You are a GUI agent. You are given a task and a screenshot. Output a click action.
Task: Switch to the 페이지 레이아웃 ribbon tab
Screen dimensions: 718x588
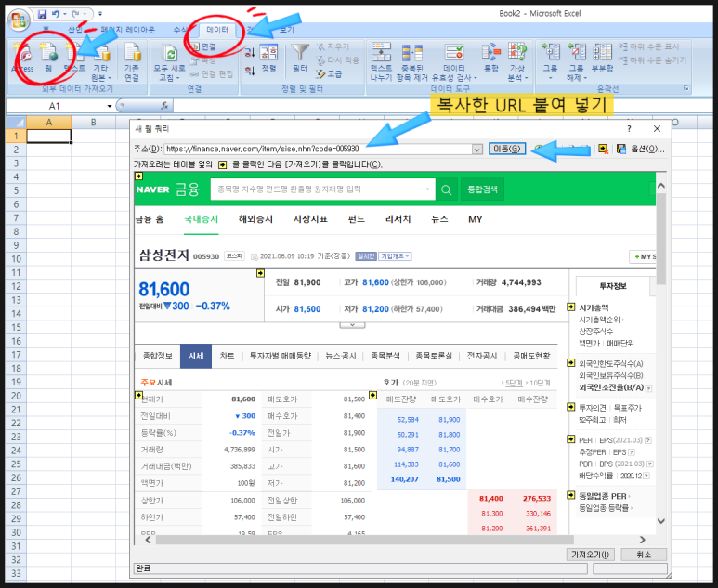(x=128, y=31)
